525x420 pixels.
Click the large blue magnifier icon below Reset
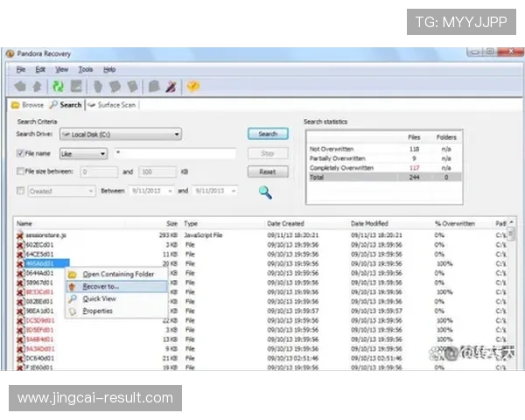point(265,192)
